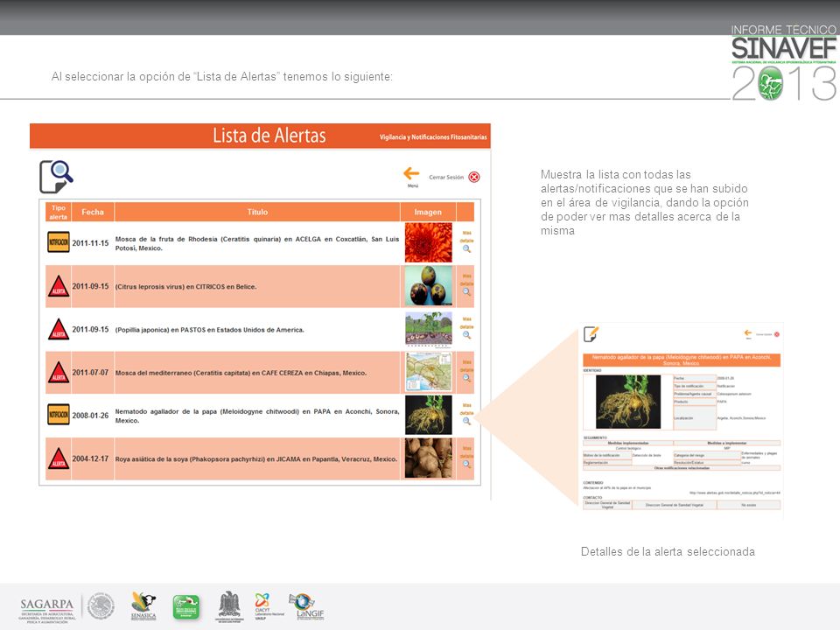Click the pasture illustration thumbnail for Popillia japonica
840x630 pixels.
click(429, 329)
